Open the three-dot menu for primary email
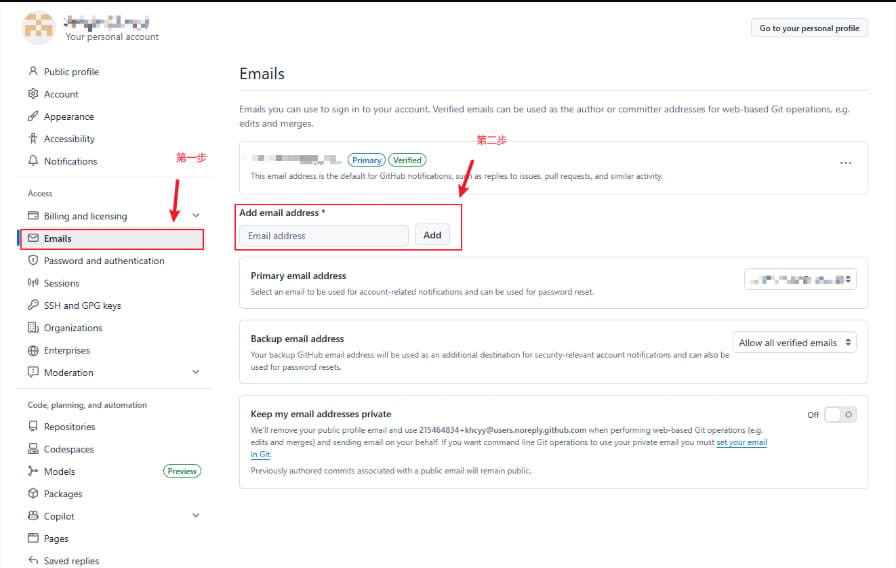Image resolution: width=896 pixels, height=568 pixels. click(x=846, y=163)
